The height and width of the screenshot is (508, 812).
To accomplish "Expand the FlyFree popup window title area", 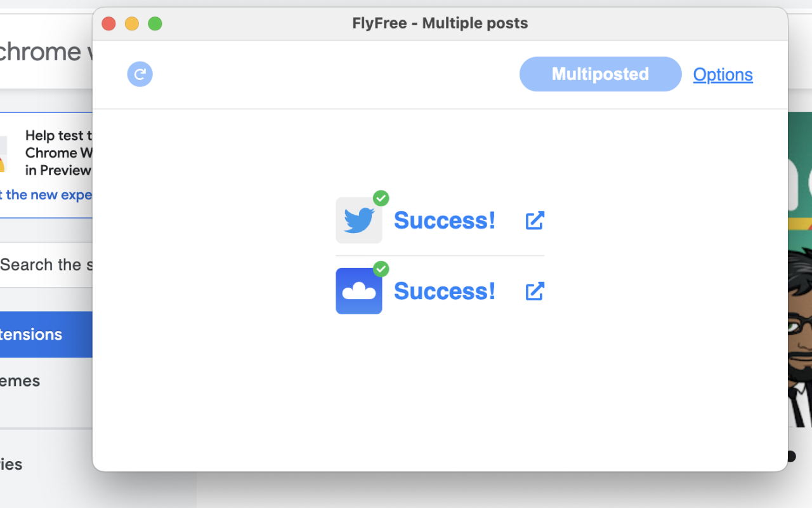I will (440, 23).
